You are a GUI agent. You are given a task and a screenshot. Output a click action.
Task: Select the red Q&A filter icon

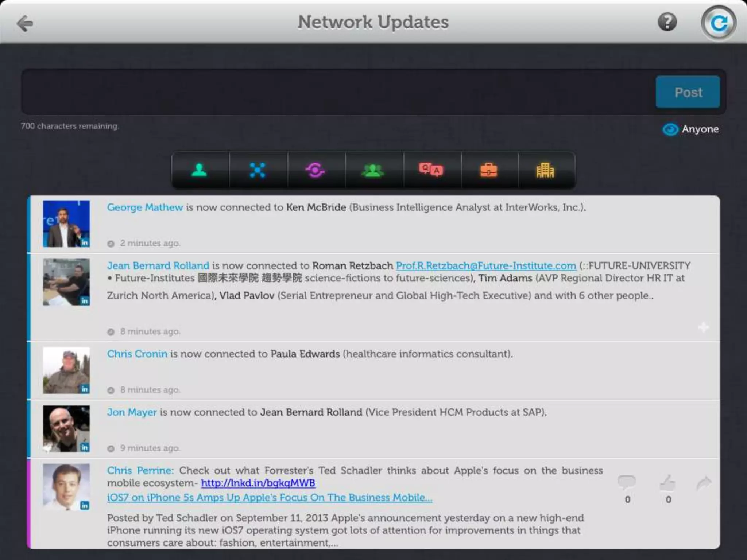[x=431, y=170]
